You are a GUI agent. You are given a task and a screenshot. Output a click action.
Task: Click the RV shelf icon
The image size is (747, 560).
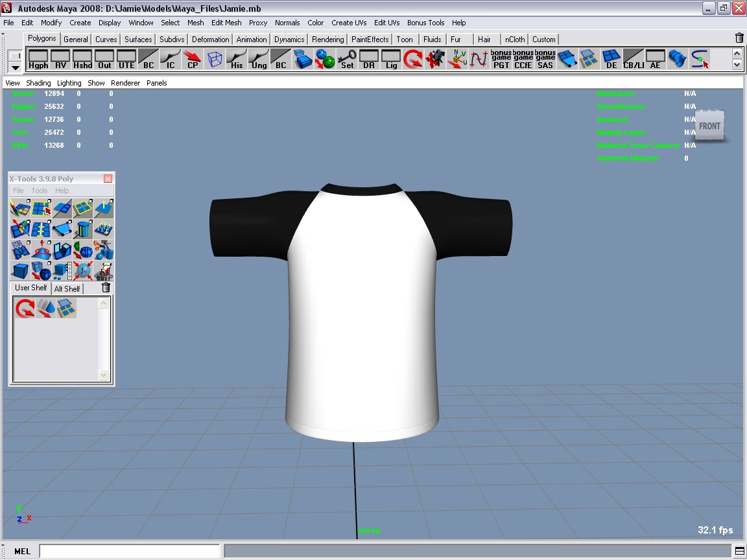pyautogui.click(x=60, y=60)
